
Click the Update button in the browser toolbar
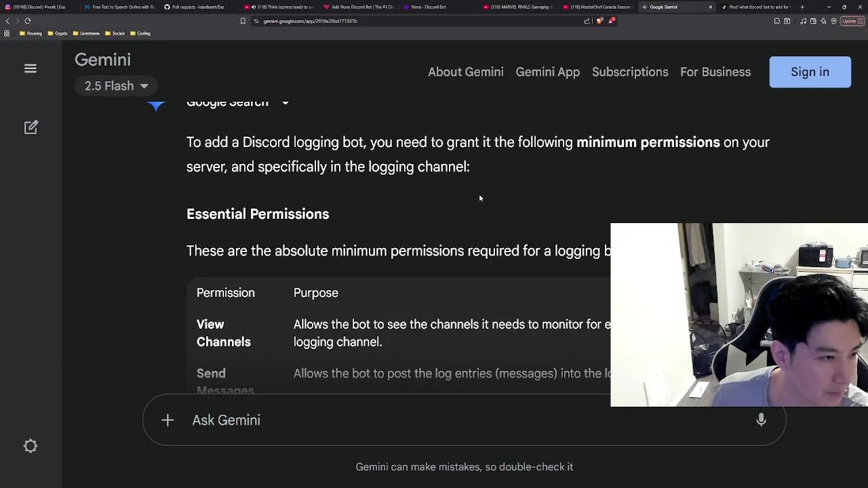point(852,21)
